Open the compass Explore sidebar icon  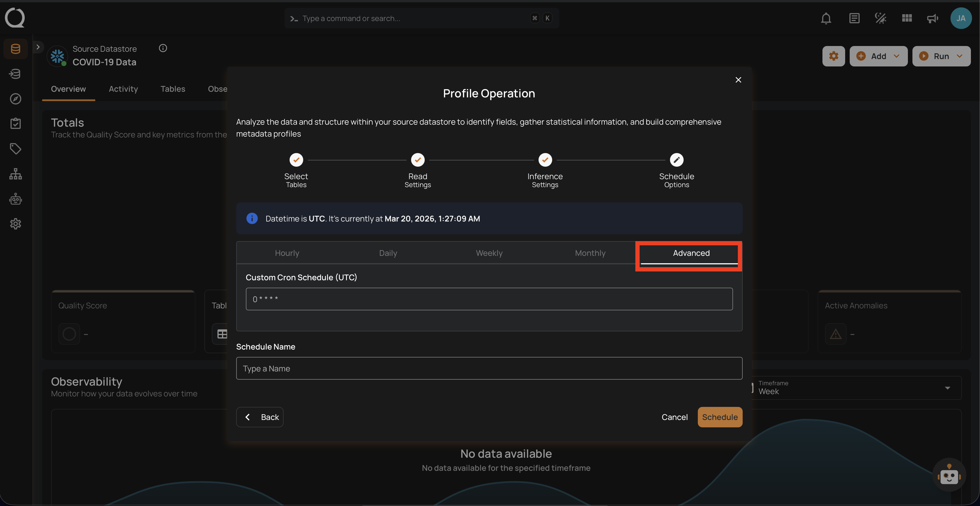point(15,99)
